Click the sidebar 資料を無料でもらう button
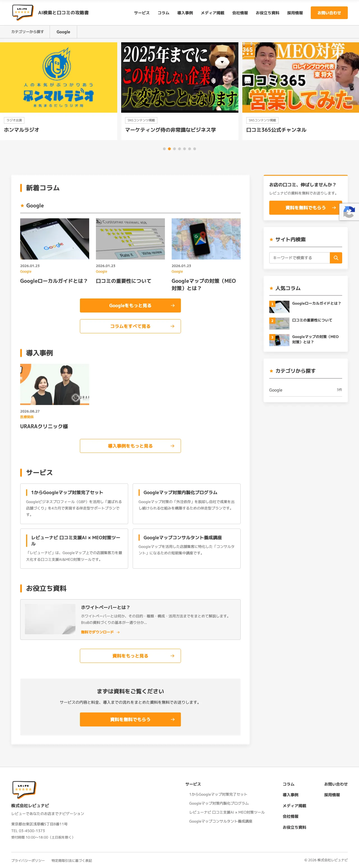 (305, 208)
